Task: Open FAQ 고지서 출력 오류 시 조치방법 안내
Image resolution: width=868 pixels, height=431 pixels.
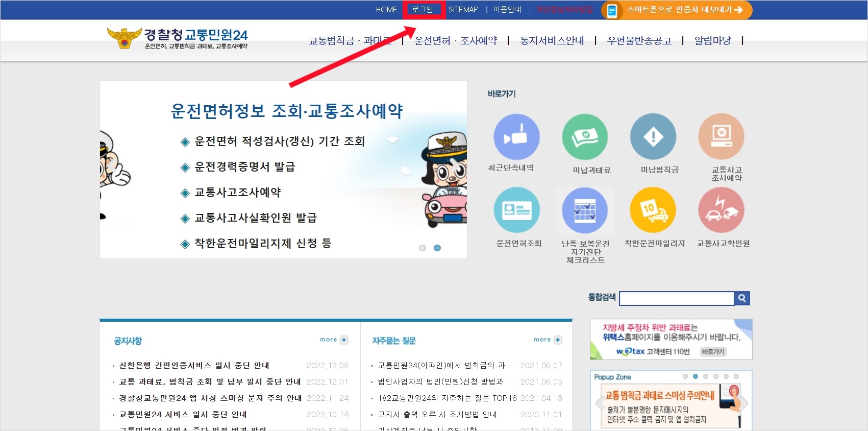Action: (437, 415)
